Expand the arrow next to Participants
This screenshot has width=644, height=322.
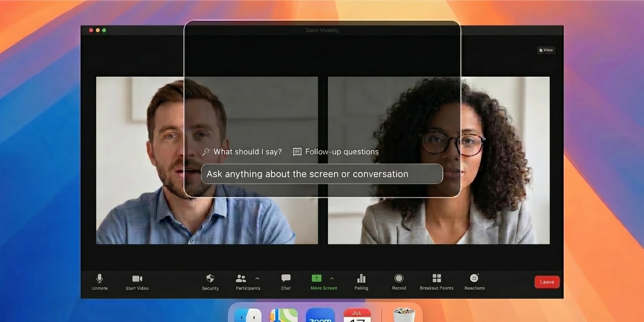tap(258, 279)
